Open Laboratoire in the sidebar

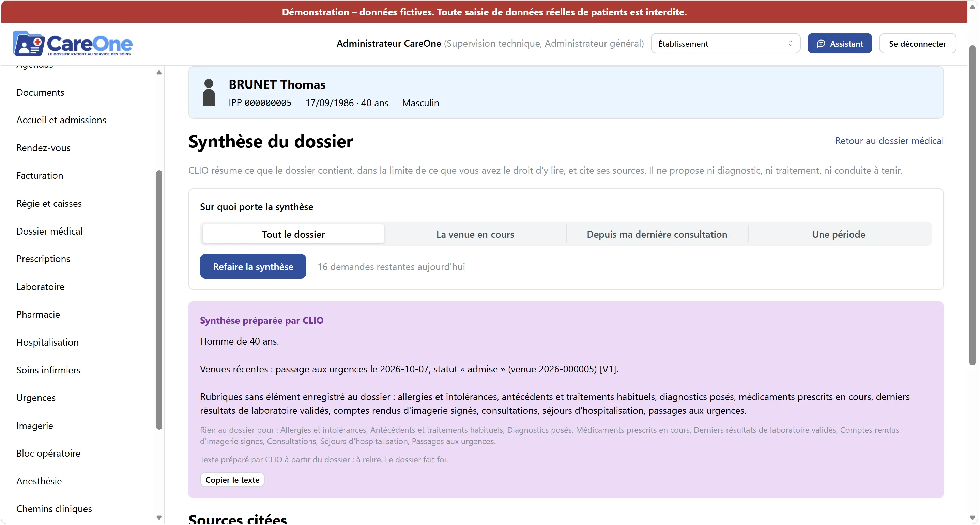pyautogui.click(x=40, y=287)
